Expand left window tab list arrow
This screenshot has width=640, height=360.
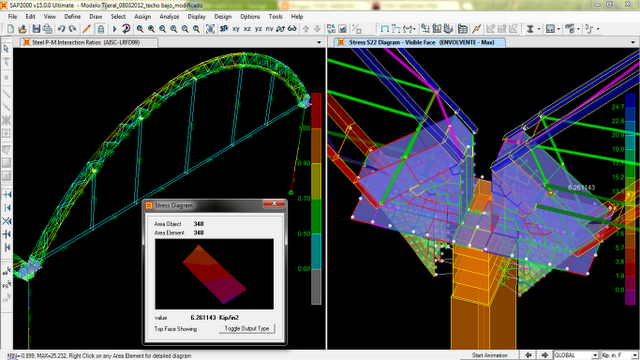click(319, 42)
